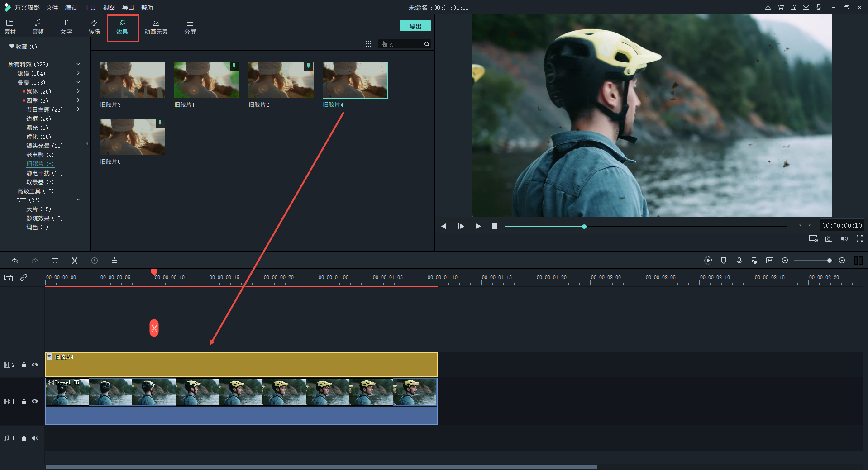868x470 pixels.
Task: Click the undo arrow in timeline toolbar
Action: click(x=15, y=261)
